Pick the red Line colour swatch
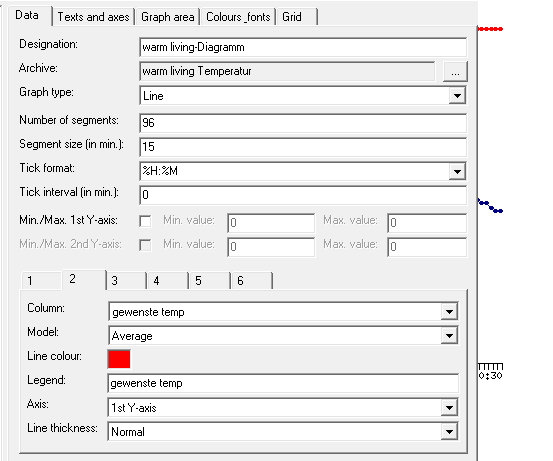 click(119, 359)
